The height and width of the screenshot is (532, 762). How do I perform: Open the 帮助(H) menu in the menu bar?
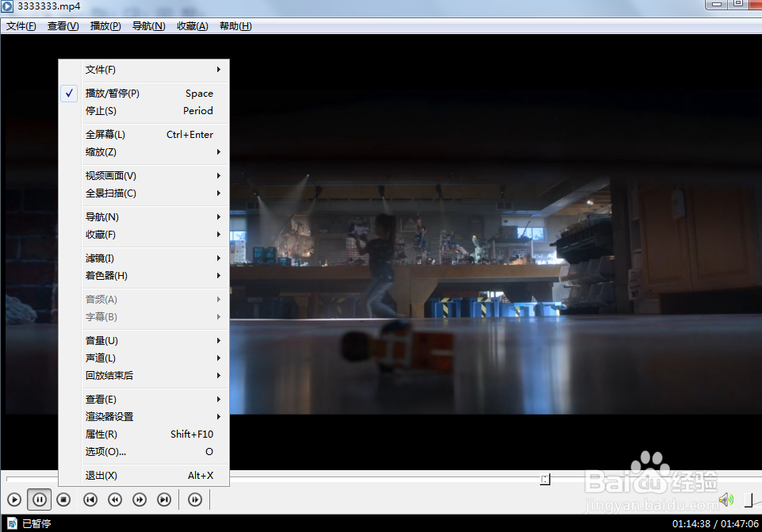tap(235, 26)
